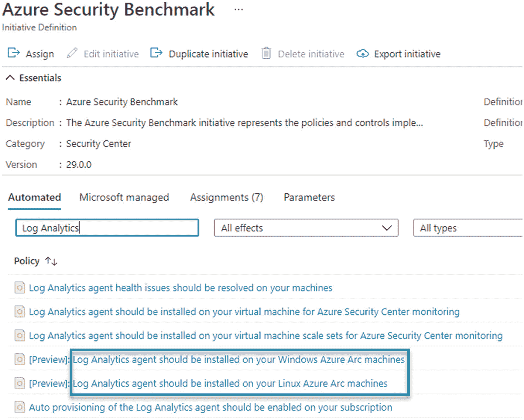Click the Edit initiative pencil icon
524x420 pixels.
(x=72, y=53)
